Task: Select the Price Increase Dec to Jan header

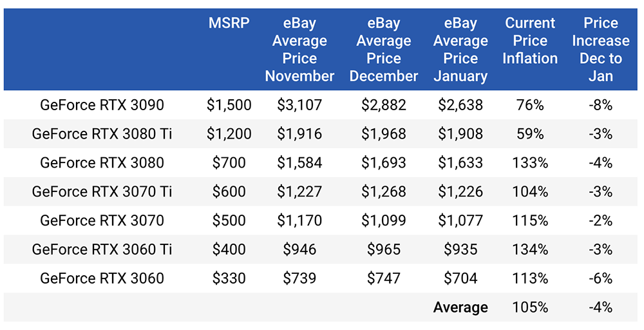Action: pyautogui.click(x=600, y=50)
